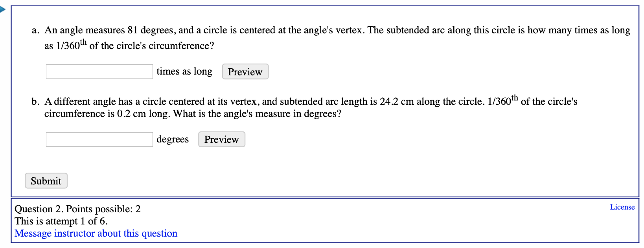The image size is (644, 248).
Task: View the question's License information
Action: 622,207
